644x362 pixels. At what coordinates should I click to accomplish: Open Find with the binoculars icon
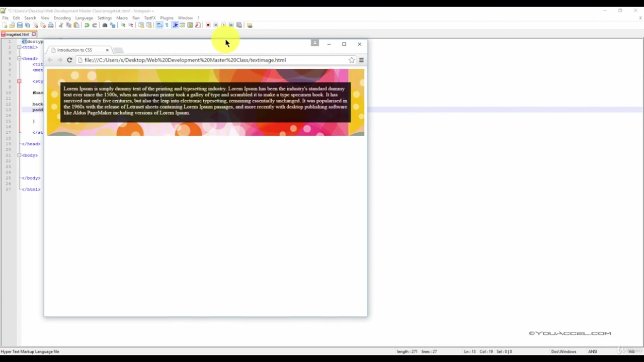[x=105, y=25]
